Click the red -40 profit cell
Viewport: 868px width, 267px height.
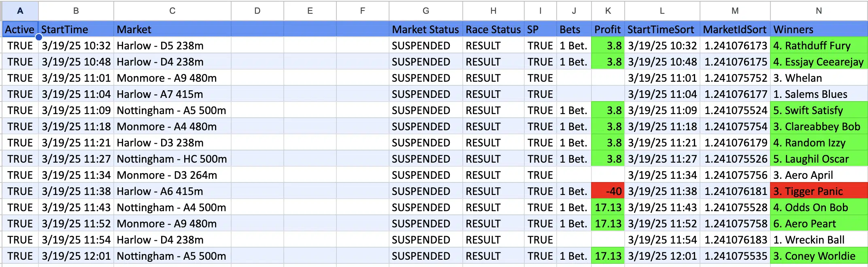pos(608,191)
